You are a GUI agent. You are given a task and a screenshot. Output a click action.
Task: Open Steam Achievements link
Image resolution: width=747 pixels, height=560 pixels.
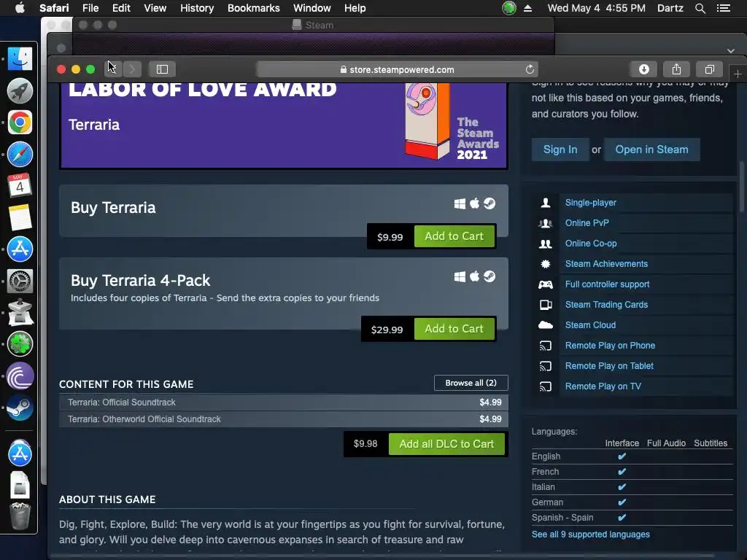pos(606,264)
